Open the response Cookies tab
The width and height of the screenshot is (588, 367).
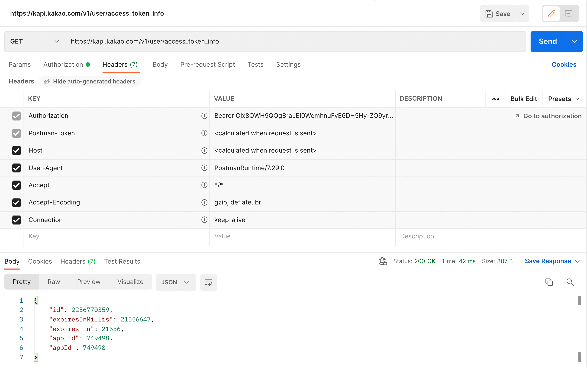point(40,261)
